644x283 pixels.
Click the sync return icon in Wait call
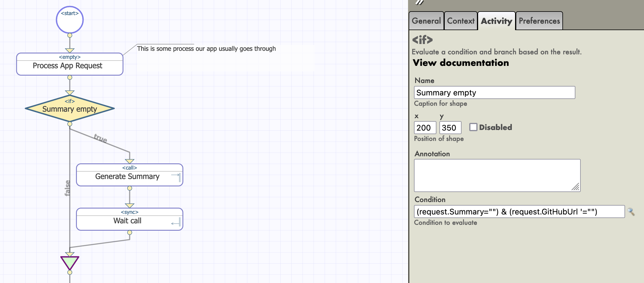pyautogui.click(x=176, y=222)
